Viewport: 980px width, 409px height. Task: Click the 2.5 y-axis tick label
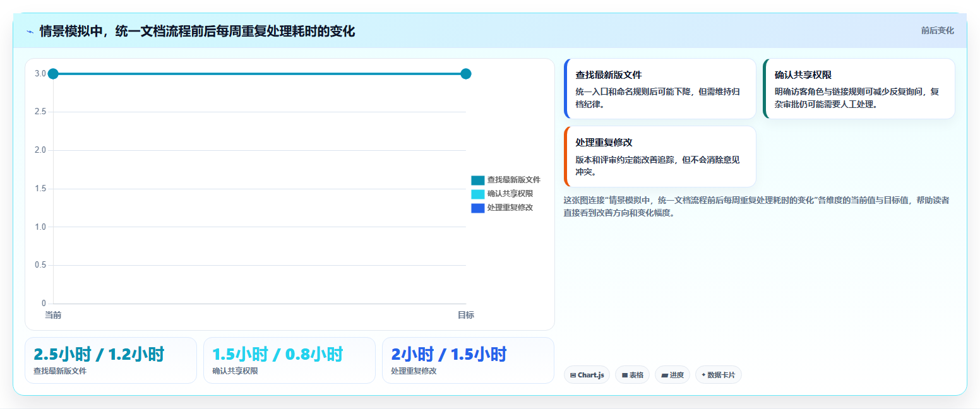coord(40,112)
